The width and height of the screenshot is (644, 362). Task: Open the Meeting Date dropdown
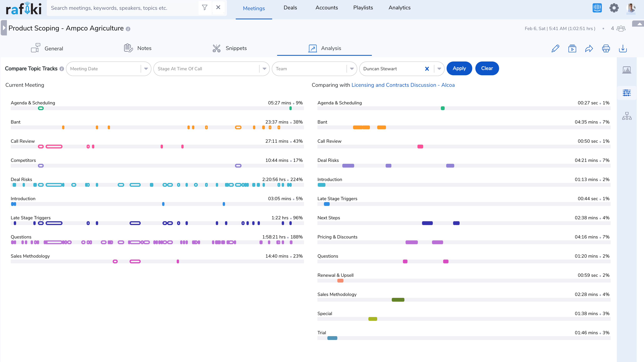click(146, 69)
